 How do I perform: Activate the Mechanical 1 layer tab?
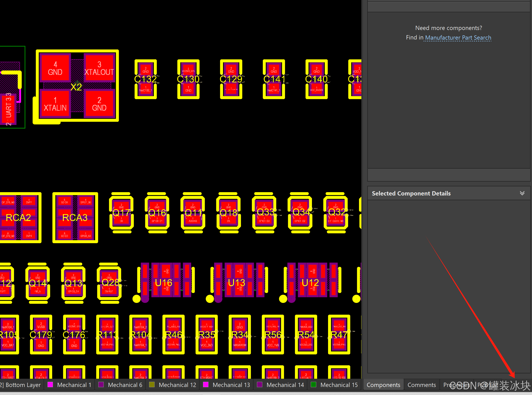click(74, 385)
